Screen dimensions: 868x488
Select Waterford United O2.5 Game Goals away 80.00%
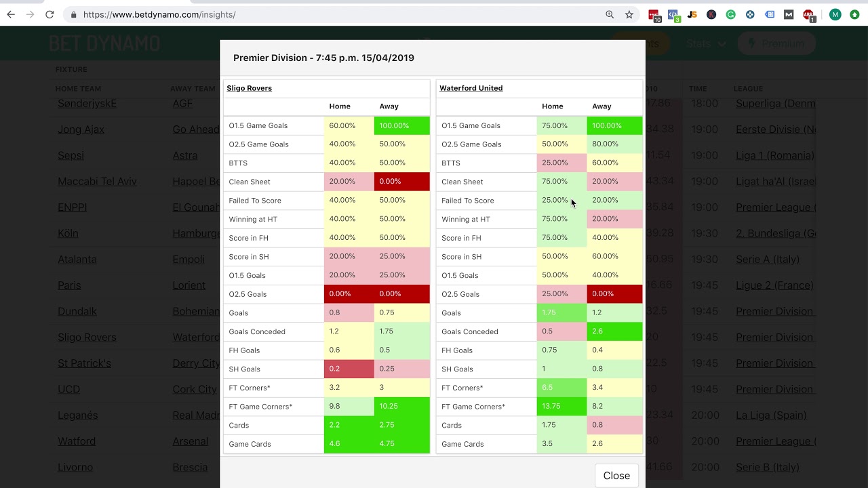(614, 144)
